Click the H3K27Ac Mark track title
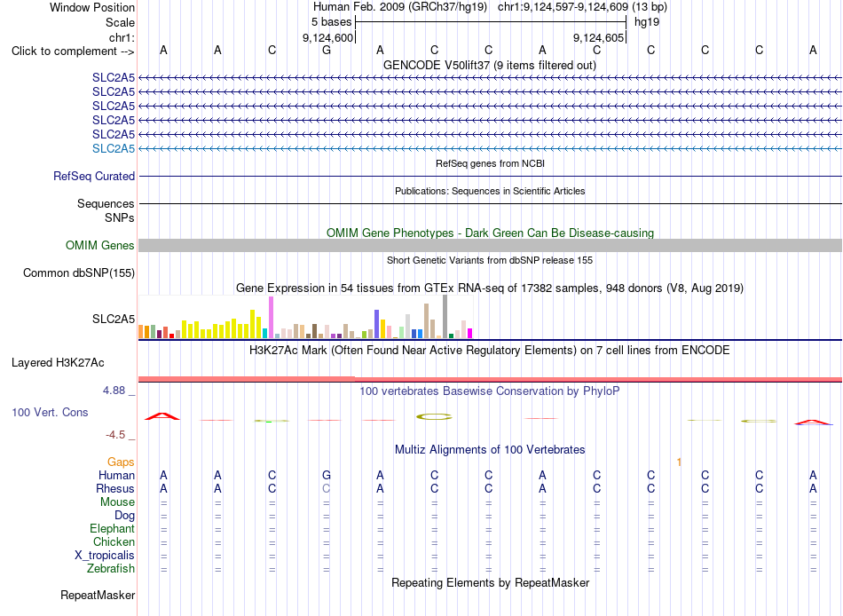The height and width of the screenshot is (616, 843). point(489,351)
